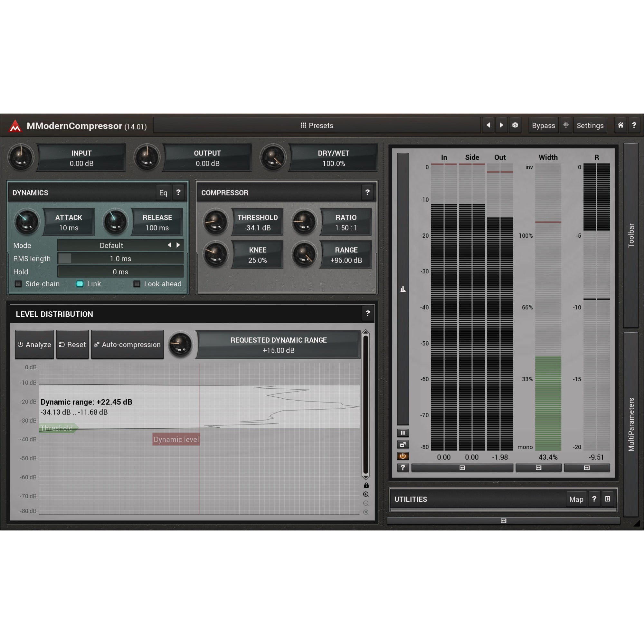Open the Presets dropdown bar
644x644 pixels.
[x=317, y=125]
